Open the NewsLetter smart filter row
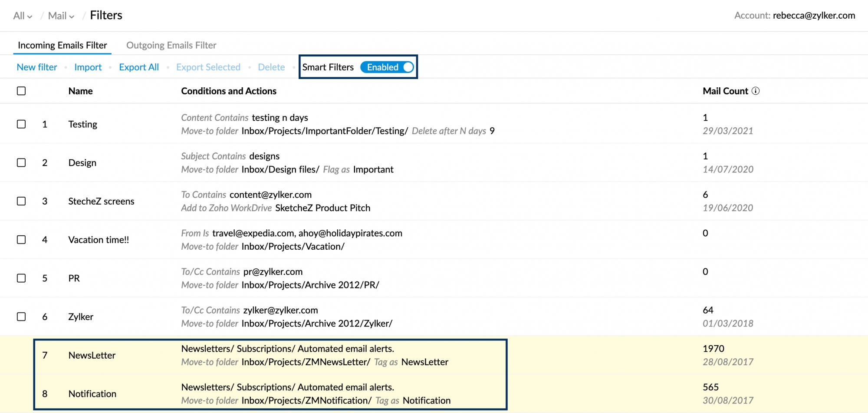The height and width of the screenshot is (413, 868). (x=92, y=355)
